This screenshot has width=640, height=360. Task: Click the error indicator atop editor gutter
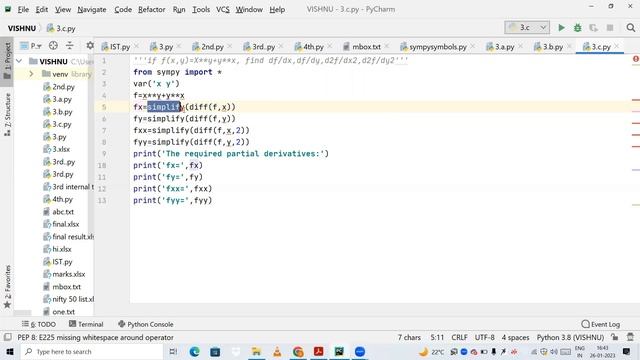coord(636,60)
